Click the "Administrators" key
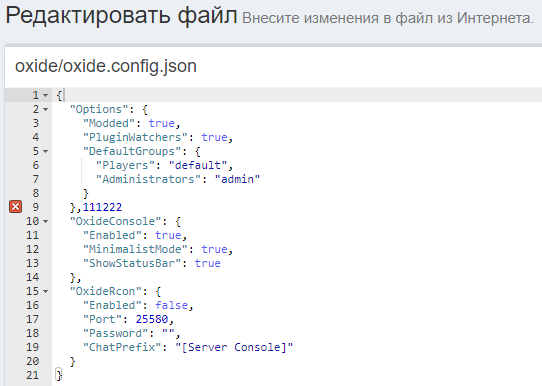Image resolution: width=542 pixels, height=386 pixels. 148,179
